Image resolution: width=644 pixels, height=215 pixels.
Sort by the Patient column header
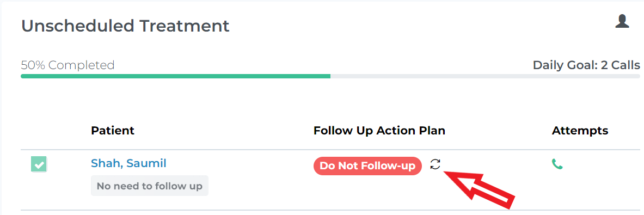tap(113, 131)
